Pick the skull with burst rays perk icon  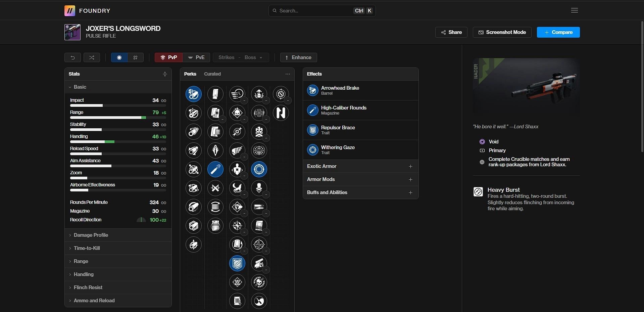coord(259,282)
